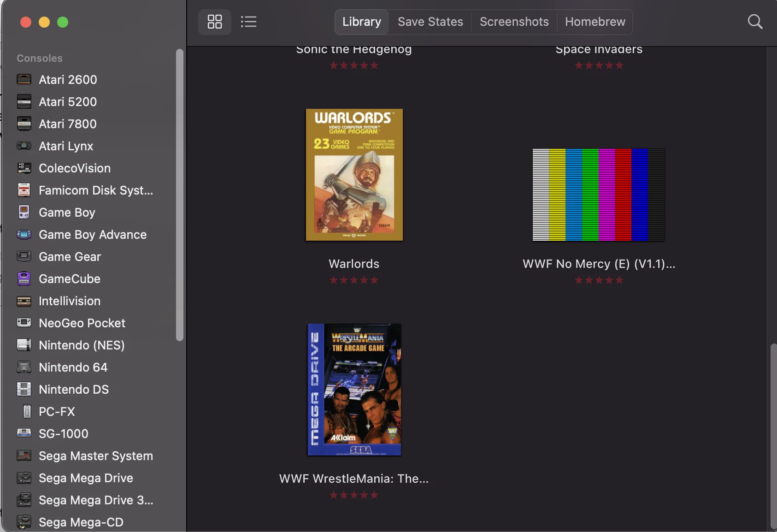Screen dimensions: 777x532
Task: Click the green zoom window button
Action: tap(63, 22)
